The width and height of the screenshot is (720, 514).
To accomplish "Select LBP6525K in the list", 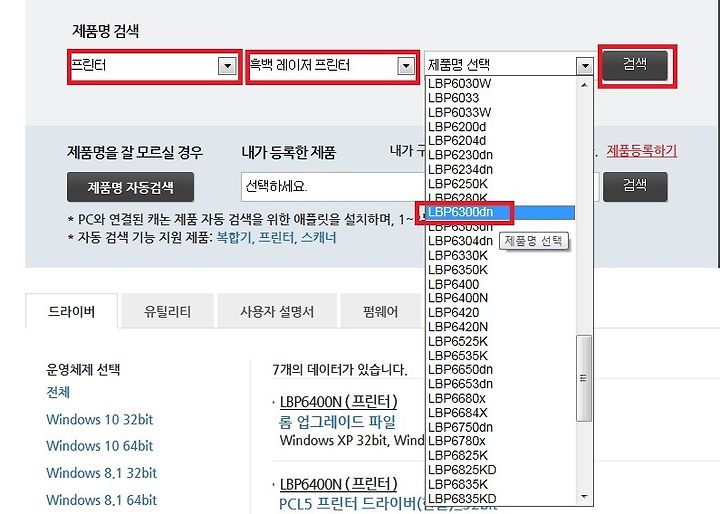I will [501, 341].
